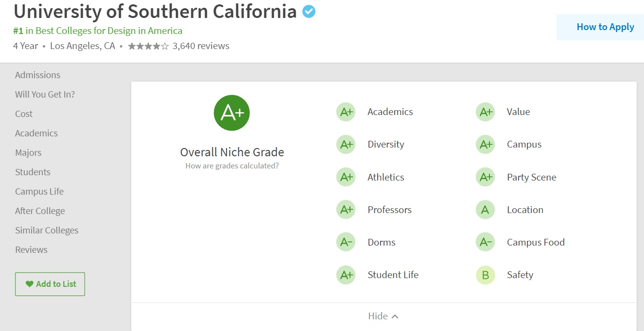This screenshot has width=644, height=331.
Task: Click the Dorms A- grade badge
Action: pos(346,243)
